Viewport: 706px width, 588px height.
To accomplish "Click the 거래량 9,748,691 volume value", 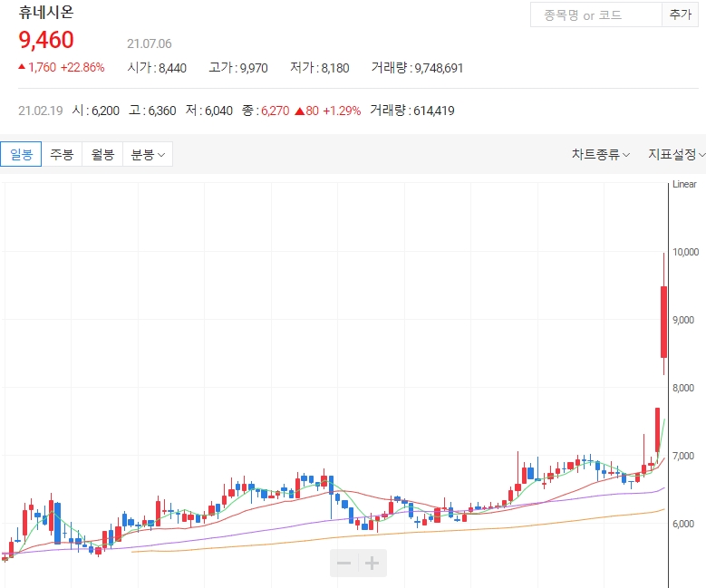I will coord(418,68).
